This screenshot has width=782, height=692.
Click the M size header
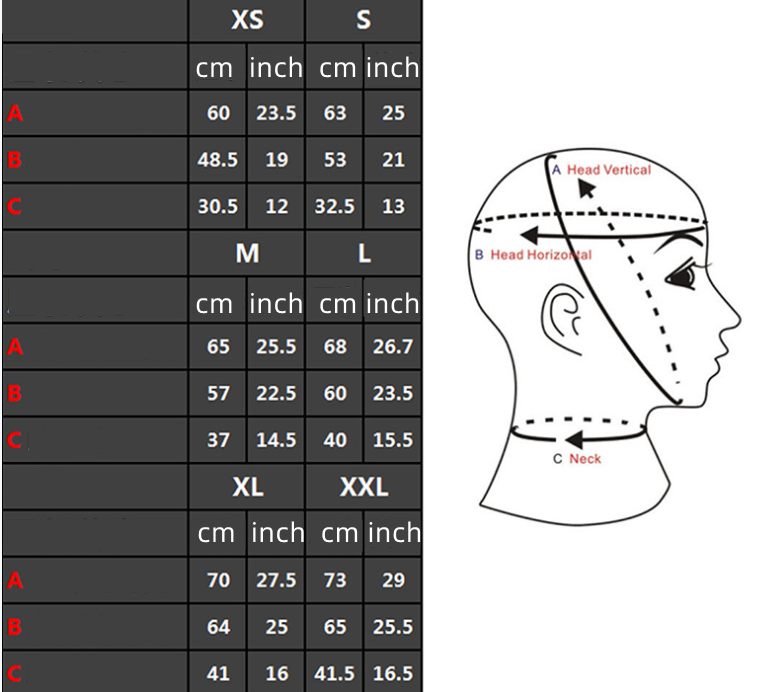[247, 254]
